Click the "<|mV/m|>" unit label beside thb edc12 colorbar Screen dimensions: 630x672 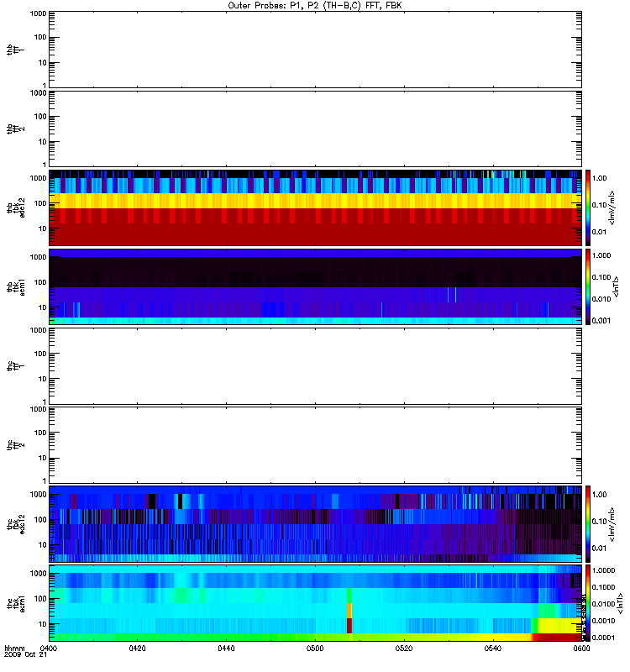[x=612, y=207]
